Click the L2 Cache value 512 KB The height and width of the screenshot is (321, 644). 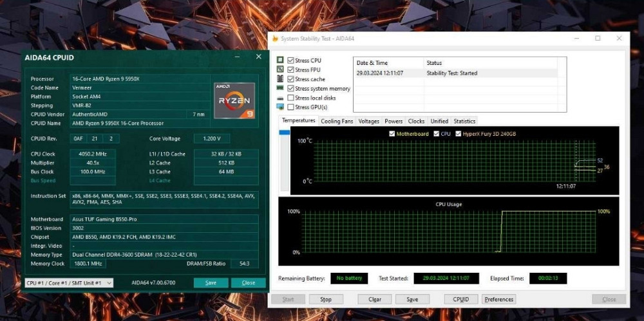point(226,163)
